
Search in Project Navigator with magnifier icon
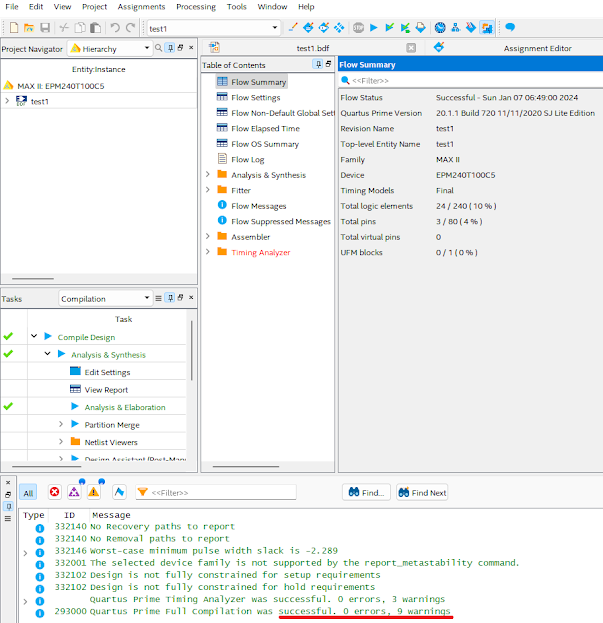158,48
